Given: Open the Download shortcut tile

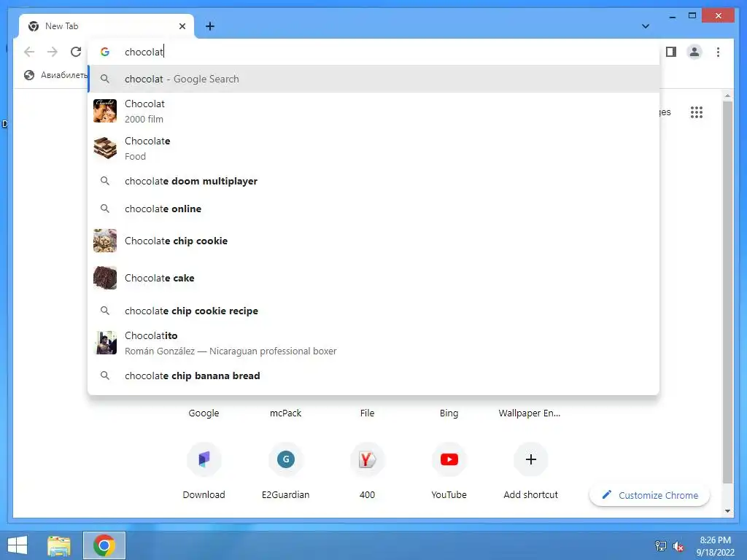Looking at the screenshot, I should coord(204,470).
